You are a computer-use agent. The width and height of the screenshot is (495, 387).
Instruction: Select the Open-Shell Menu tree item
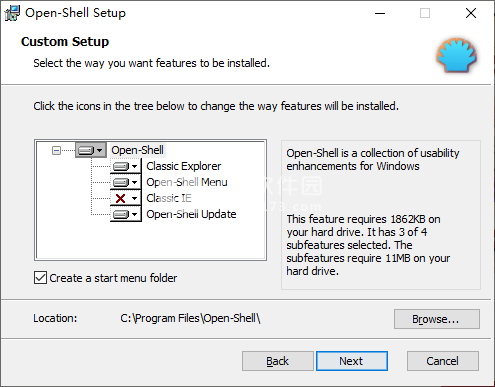[187, 182]
